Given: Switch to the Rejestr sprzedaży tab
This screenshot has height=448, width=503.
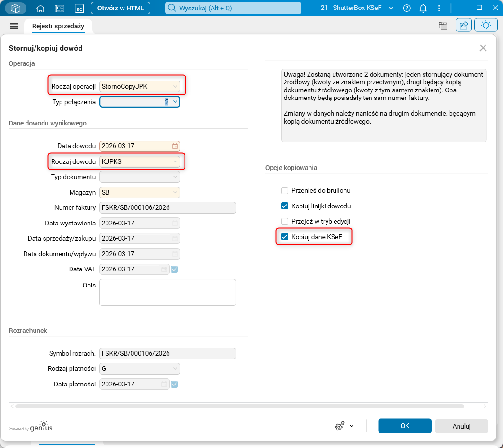Looking at the screenshot, I should coord(58,26).
